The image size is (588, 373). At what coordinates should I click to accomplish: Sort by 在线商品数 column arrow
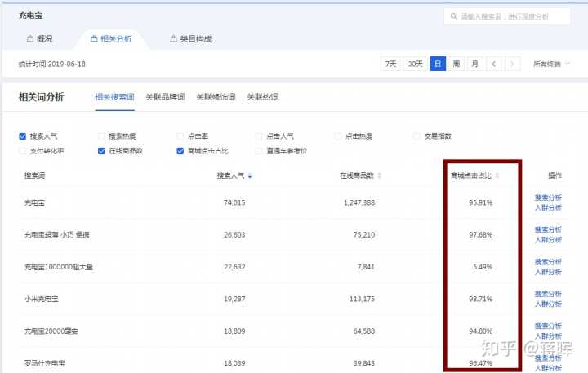pyautogui.click(x=379, y=175)
